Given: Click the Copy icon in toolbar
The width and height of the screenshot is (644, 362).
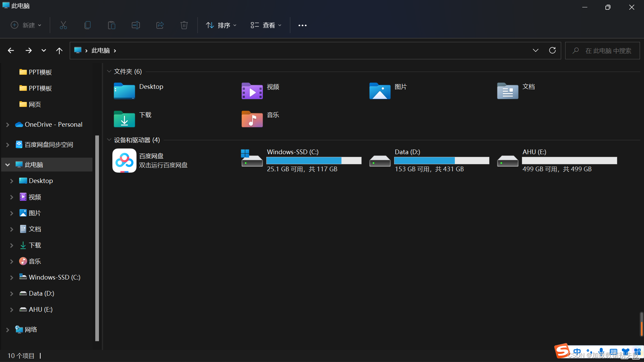Looking at the screenshot, I should [x=88, y=25].
